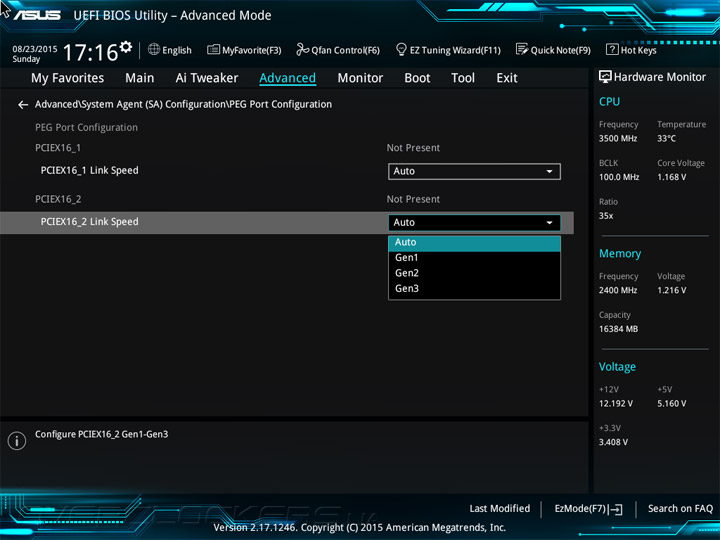Click the Configure PCIEX16_2 Gen1-Gen3 help text

tap(101, 434)
